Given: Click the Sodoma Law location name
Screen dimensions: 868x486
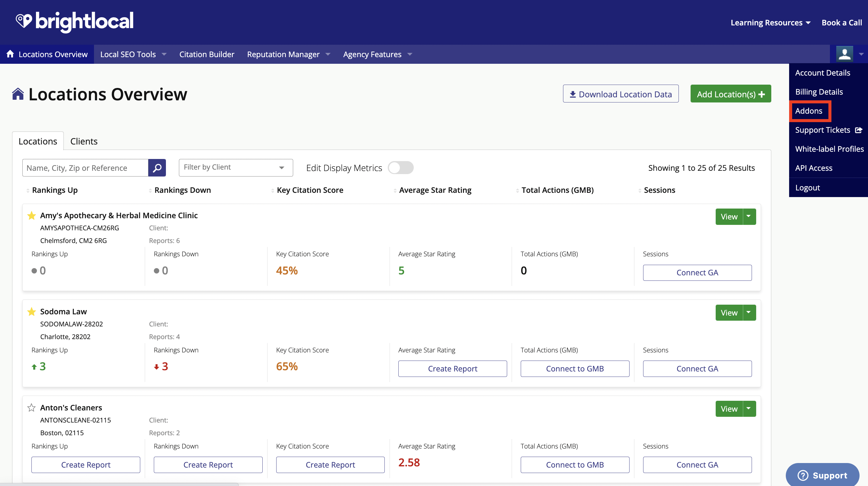Looking at the screenshot, I should tap(63, 311).
